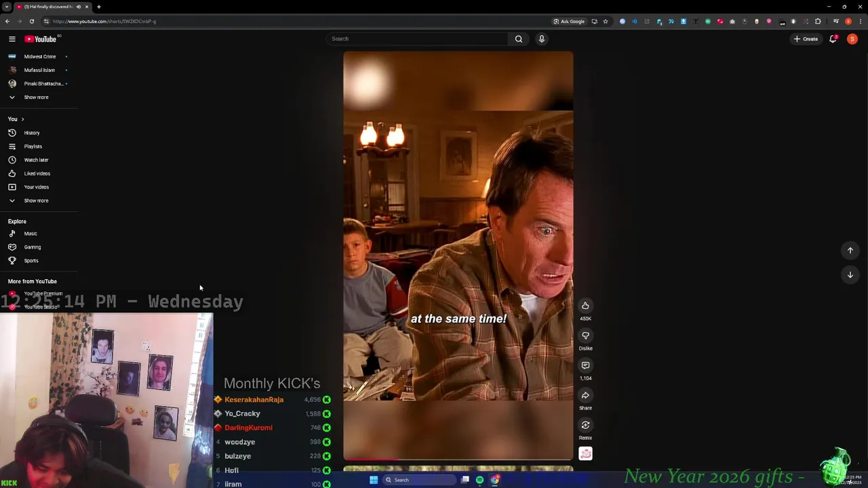
Task: Close the Hal finally discovered tab
Action: click(x=87, y=7)
